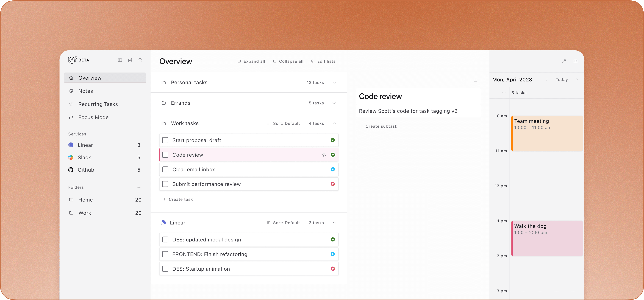Open the Services three-dot menu
This screenshot has height=300, width=644.
[139, 134]
